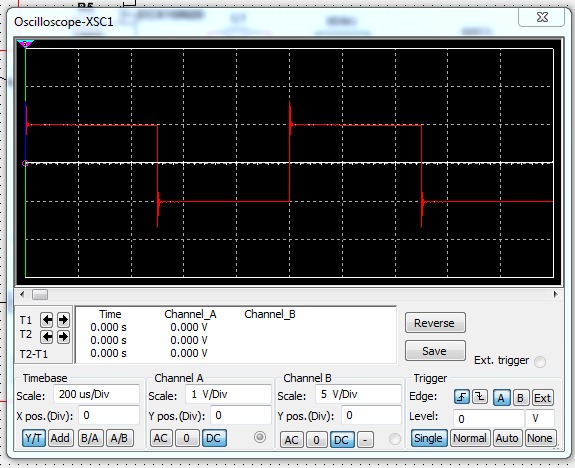Select rising edge trigger icon

click(x=462, y=397)
